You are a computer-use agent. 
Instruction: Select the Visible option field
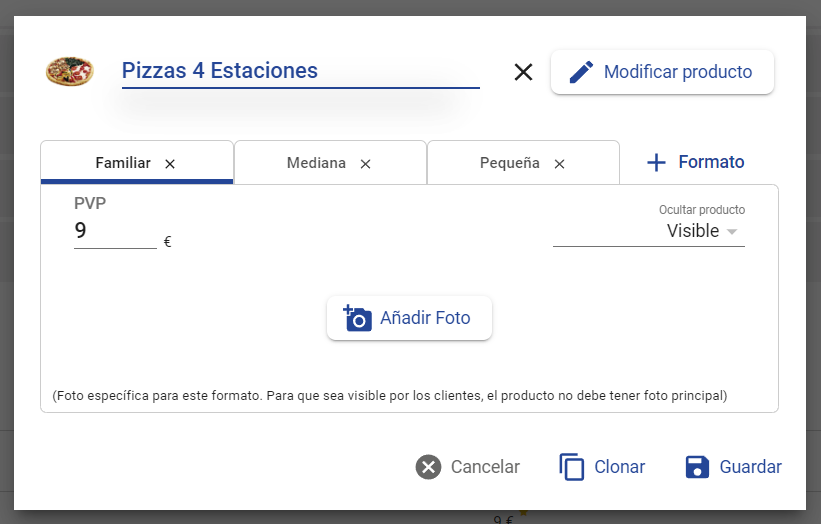click(x=649, y=231)
